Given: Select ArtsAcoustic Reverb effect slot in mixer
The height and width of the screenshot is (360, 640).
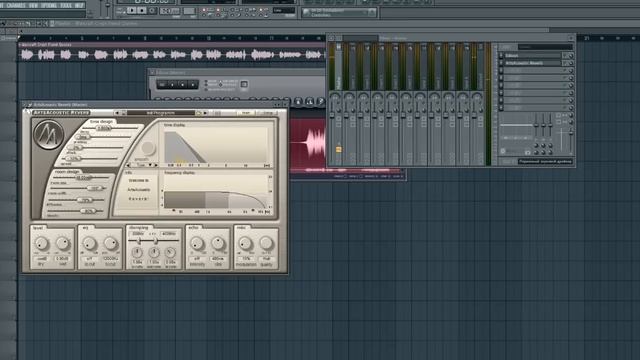Looking at the screenshot, I should (533, 63).
